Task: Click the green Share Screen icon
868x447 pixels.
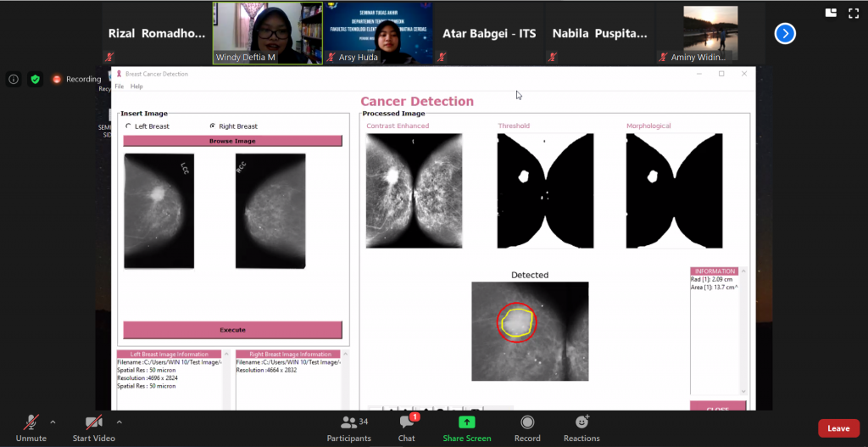Action: (466, 422)
